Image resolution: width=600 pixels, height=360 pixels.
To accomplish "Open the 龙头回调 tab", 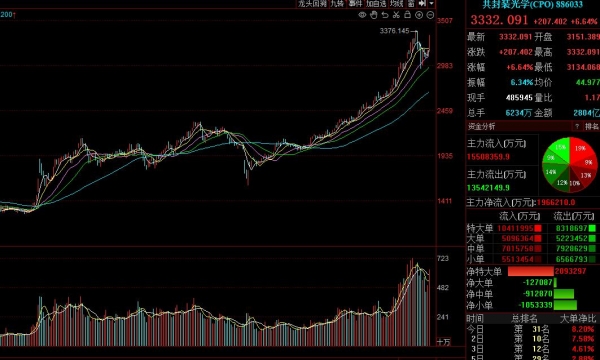I will (313, 3).
